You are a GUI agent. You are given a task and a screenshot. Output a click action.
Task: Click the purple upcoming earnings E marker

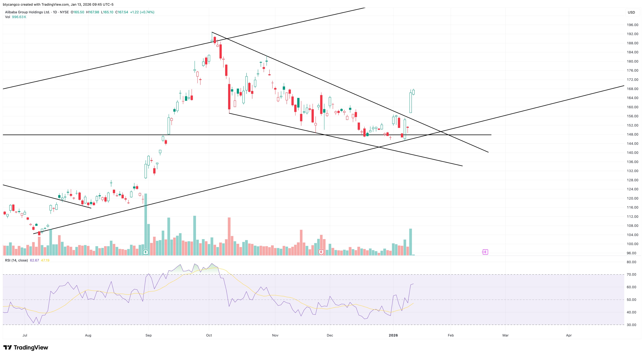click(485, 252)
